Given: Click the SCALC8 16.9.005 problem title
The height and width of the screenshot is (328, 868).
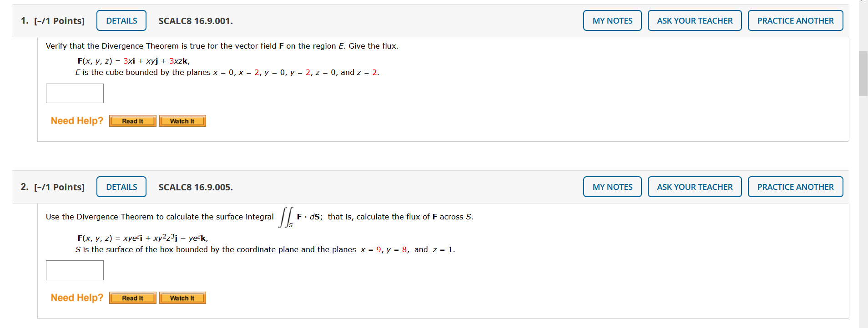Looking at the screenshot, I should 195,187.
